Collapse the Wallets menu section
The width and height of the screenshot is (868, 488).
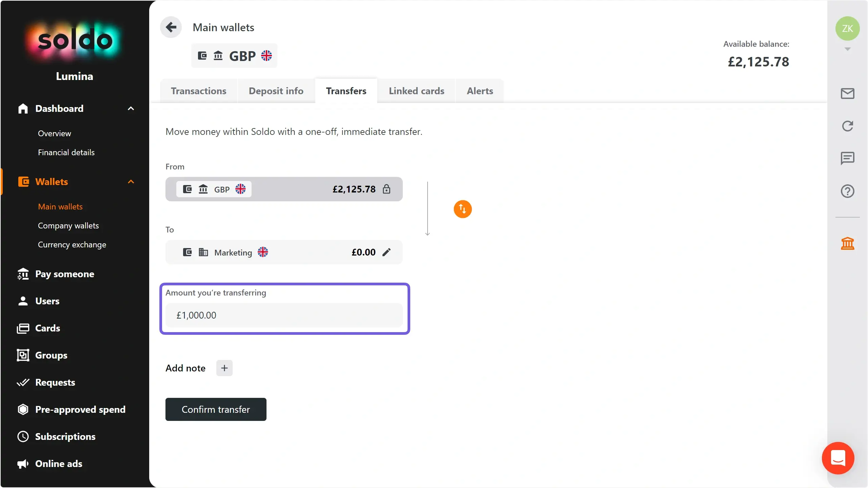pyautogui.click(x=131, y=182)
